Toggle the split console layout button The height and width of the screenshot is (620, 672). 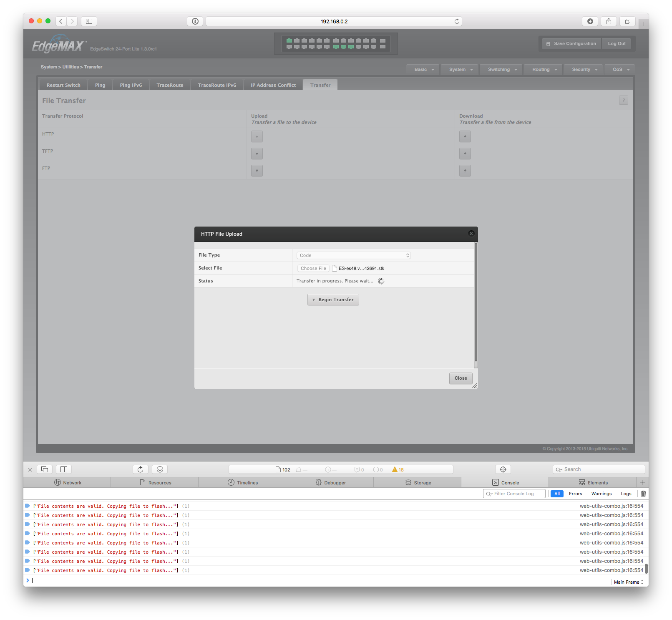point(64,469)
